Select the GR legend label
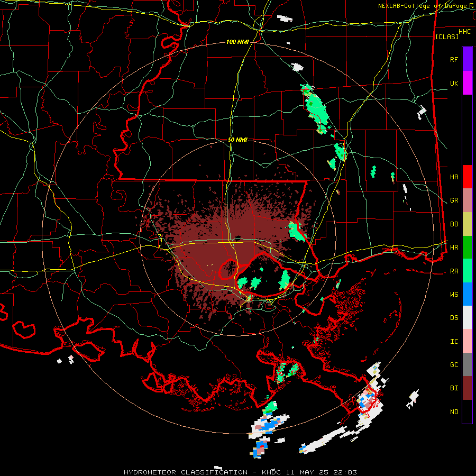This screenshot has height=476, width=476. point(454,200)
